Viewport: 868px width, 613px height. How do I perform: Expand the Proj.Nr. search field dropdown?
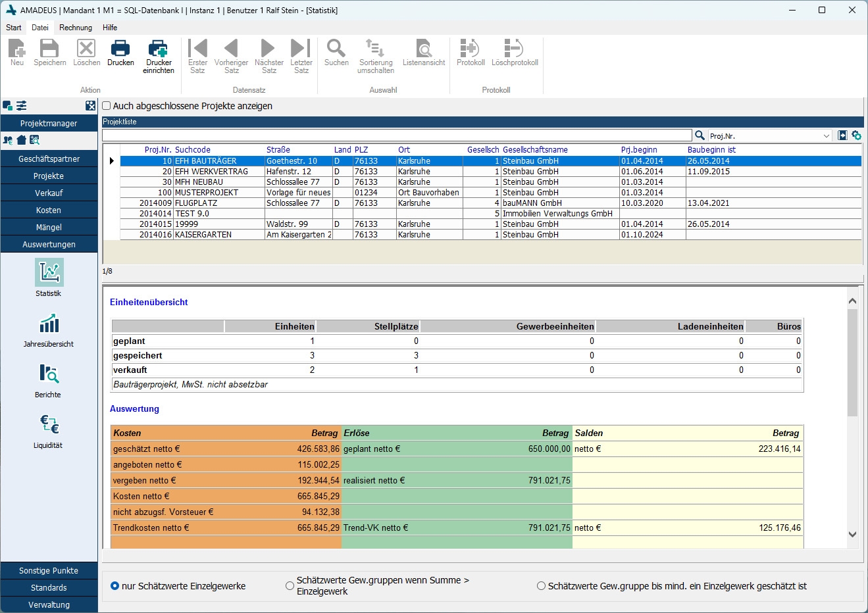(827, 136)
